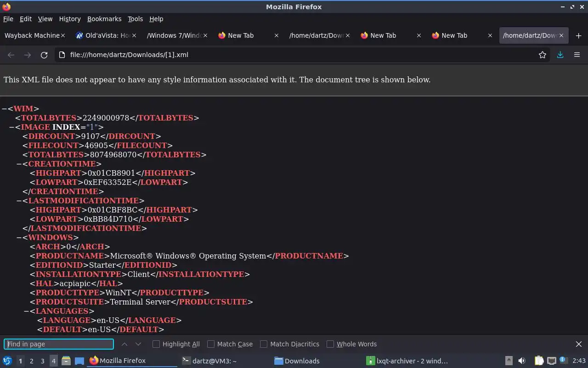This screenshot has height=368, width=588.
Task: Click the show desktop panel icon
Action: (x=79, y=361)
